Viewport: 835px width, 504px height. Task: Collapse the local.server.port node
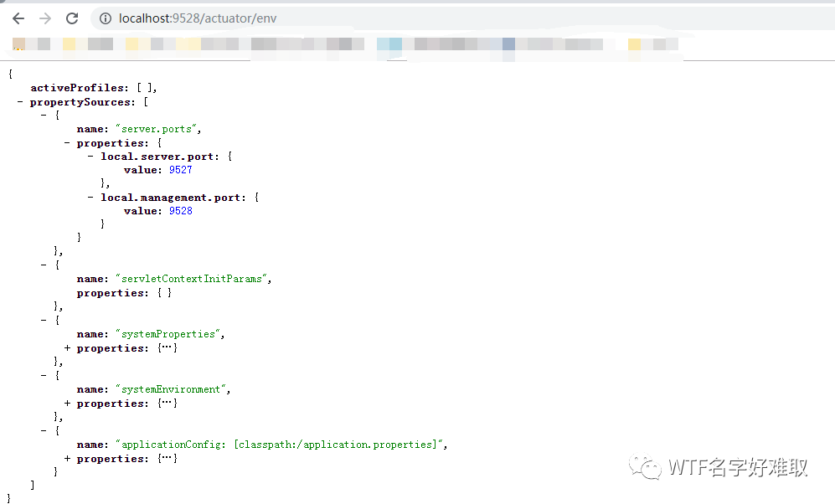tap(90, 157)
